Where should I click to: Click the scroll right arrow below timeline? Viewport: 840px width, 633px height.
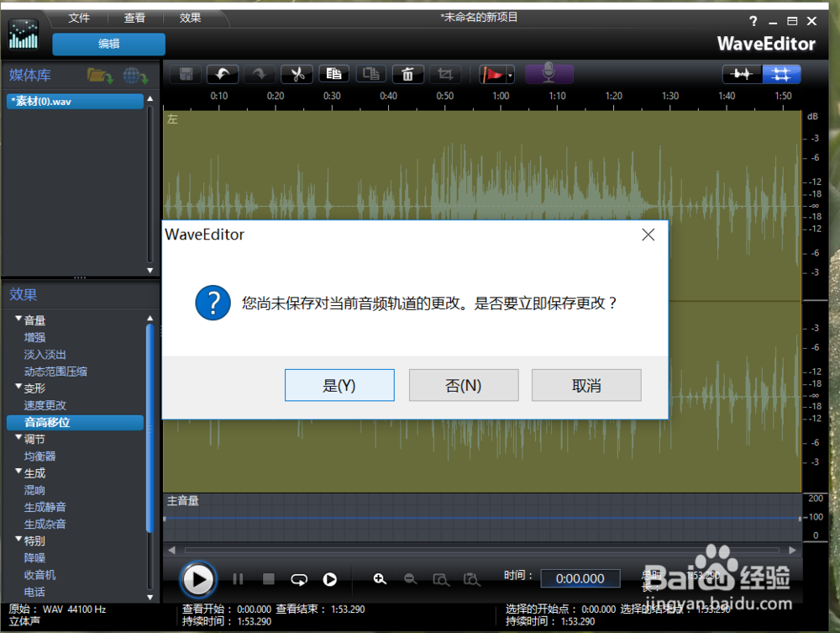click(792, 550)
